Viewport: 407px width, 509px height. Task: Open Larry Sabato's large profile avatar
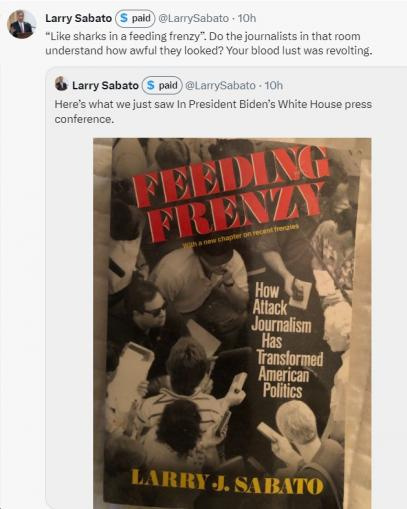(x=22, y=24)
